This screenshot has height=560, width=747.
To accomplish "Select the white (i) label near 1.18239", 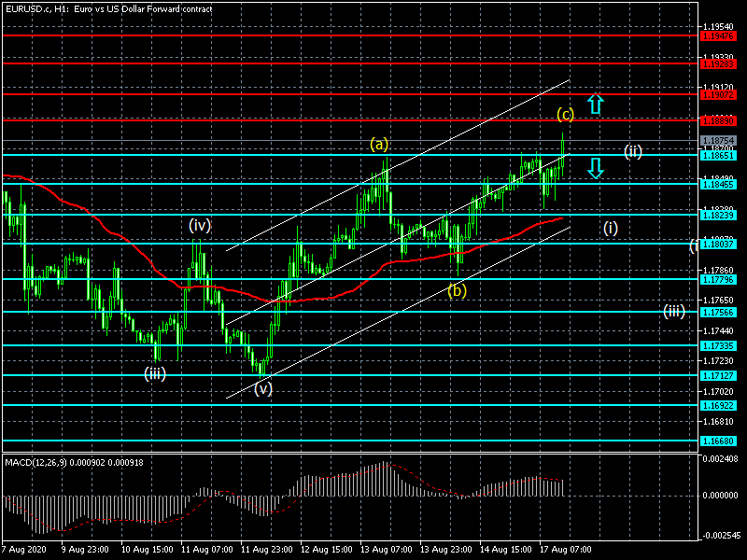I will click(x=611, y=228).
